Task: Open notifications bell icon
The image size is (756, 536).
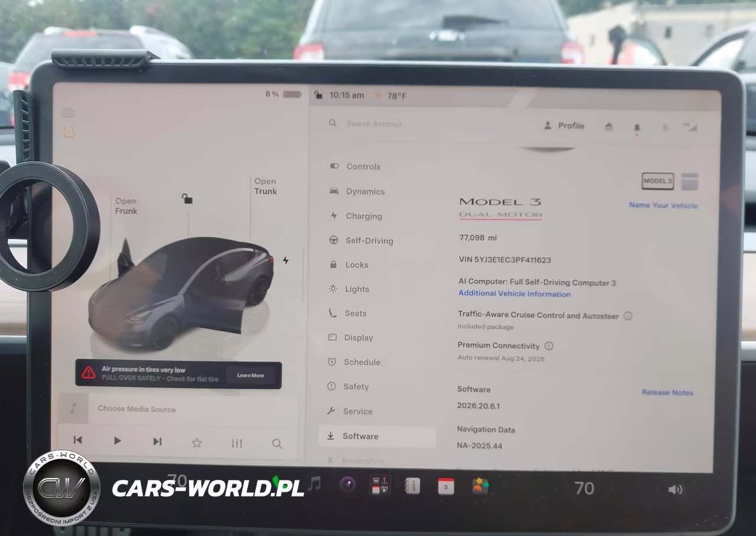Action: pyautogui.click(x=637, y=128)
